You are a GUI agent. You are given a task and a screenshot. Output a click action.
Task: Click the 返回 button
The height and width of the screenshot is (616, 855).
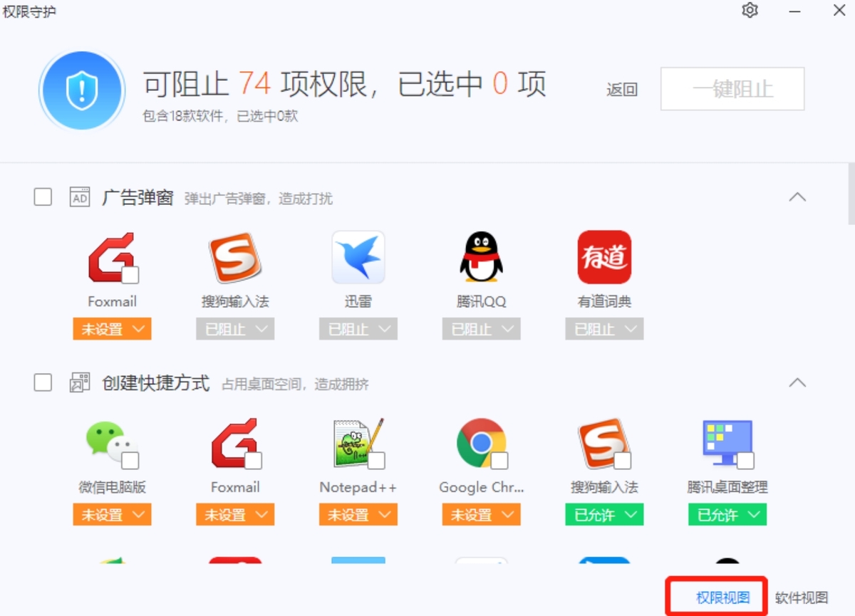tap(622, 89)
